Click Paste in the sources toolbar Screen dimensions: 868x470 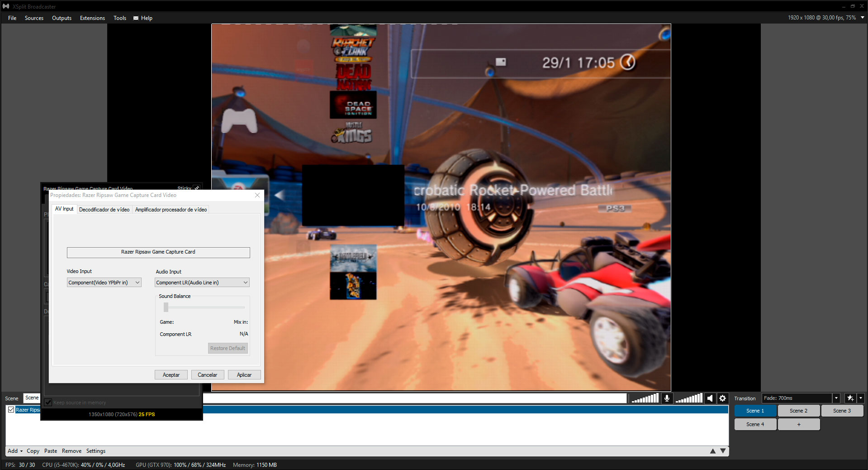point(51,451)
